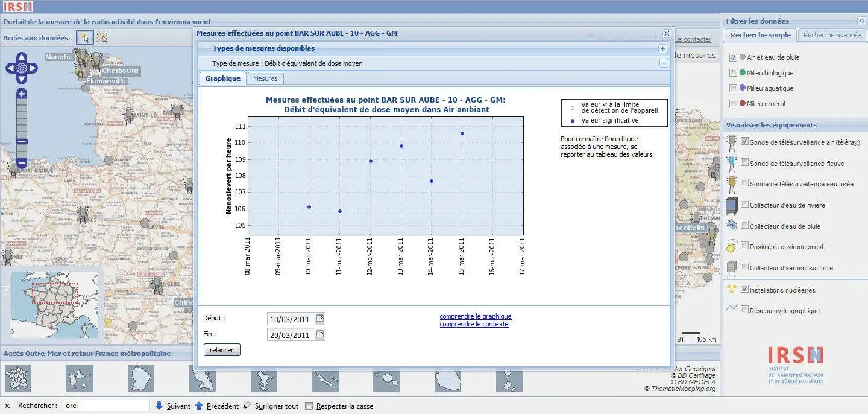This screenshot has width=868, height=414.
Task: Select the rectangle area selection tool
Action: 102,37
